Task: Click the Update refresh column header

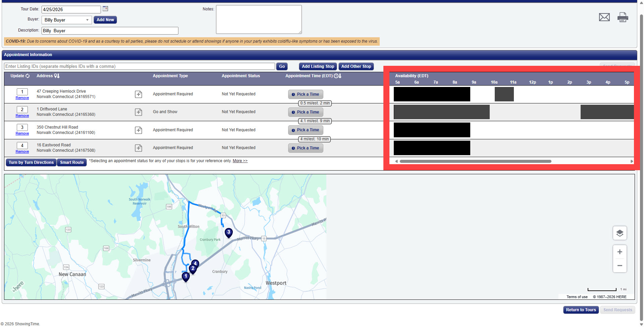Action: point(20,76)
